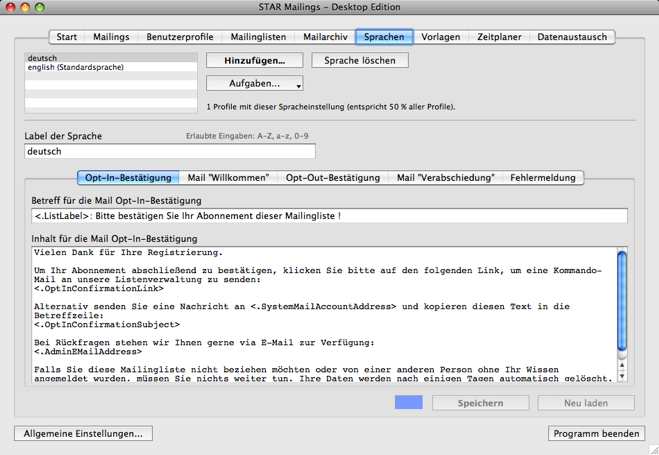Viewport: 659px width, 455px height.
Task: Click into the Betreff subject field
Action: tap(330, 216)
